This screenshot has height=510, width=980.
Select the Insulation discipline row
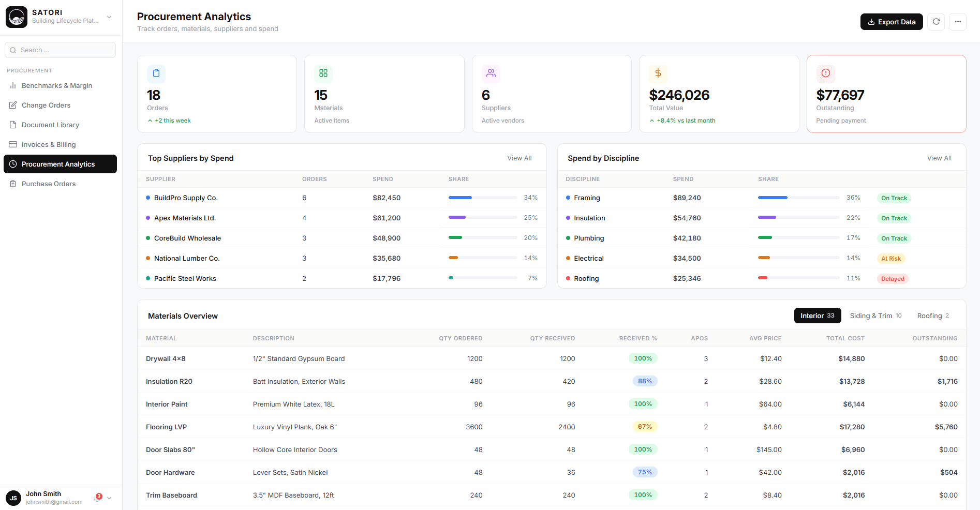[762, 218]
